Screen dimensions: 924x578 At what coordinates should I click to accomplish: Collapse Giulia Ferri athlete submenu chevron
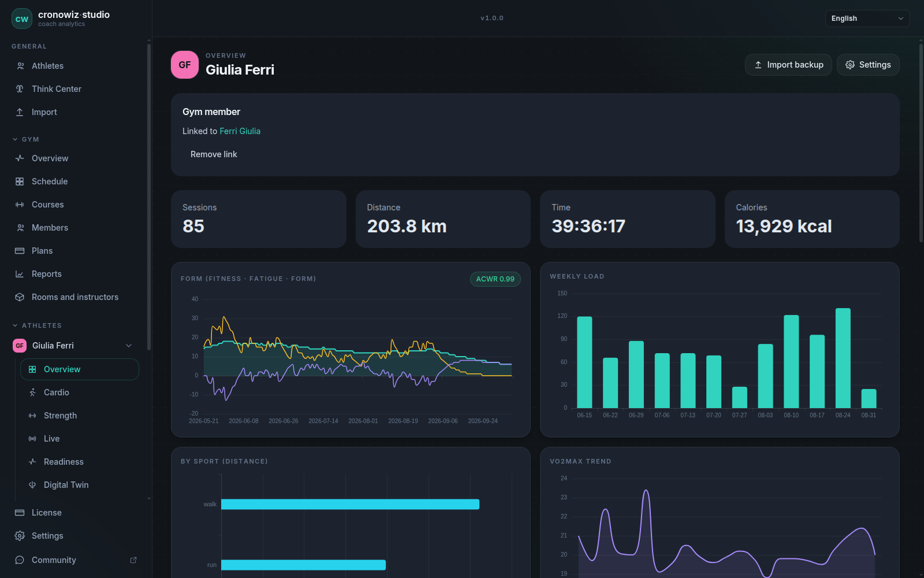coord(129,346)
